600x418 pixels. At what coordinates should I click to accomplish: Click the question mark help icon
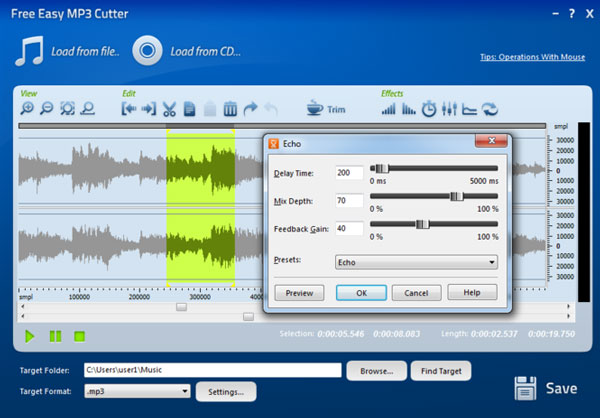click(572, 14)
